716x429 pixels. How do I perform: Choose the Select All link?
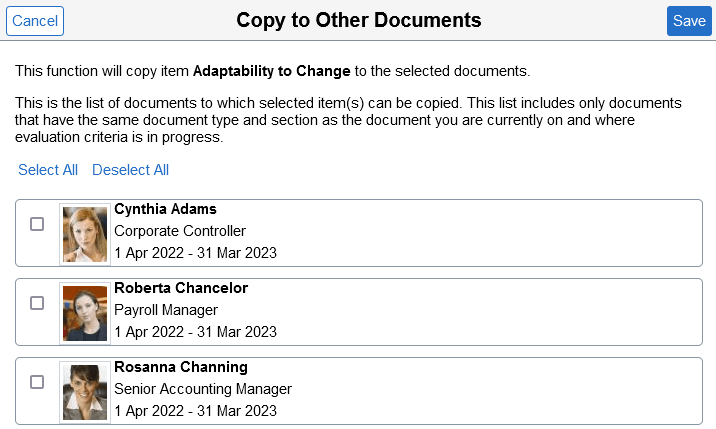(x=48, y=170)
